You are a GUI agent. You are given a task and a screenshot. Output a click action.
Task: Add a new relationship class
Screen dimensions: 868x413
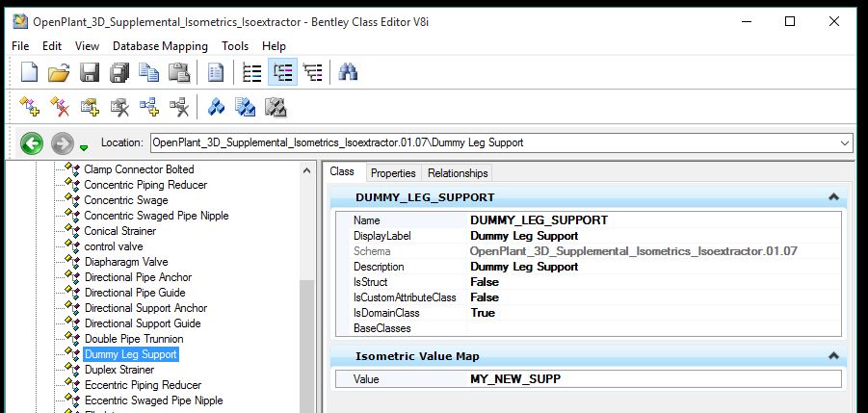tap(149, 106)
